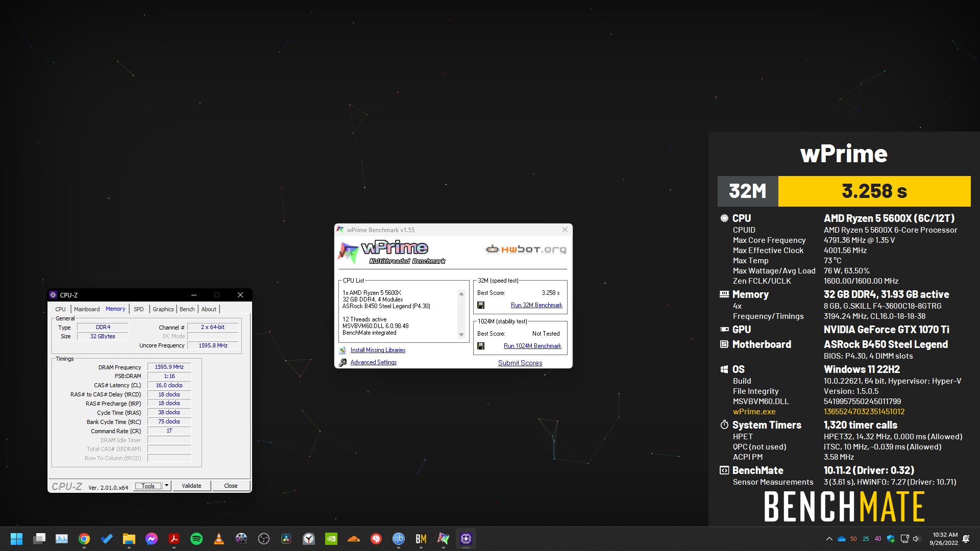The width and height of the screenshot is (980, 551).
Task: Click the wPrime.exe entry in BenchMate panel
Action: (x=754, y=412)
